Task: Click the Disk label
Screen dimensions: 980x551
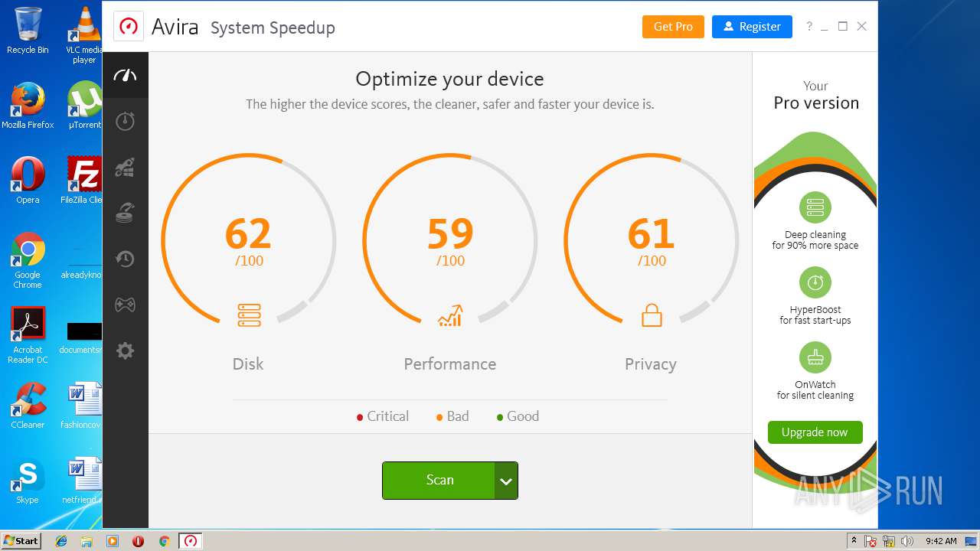Action: tap(248, 364)
